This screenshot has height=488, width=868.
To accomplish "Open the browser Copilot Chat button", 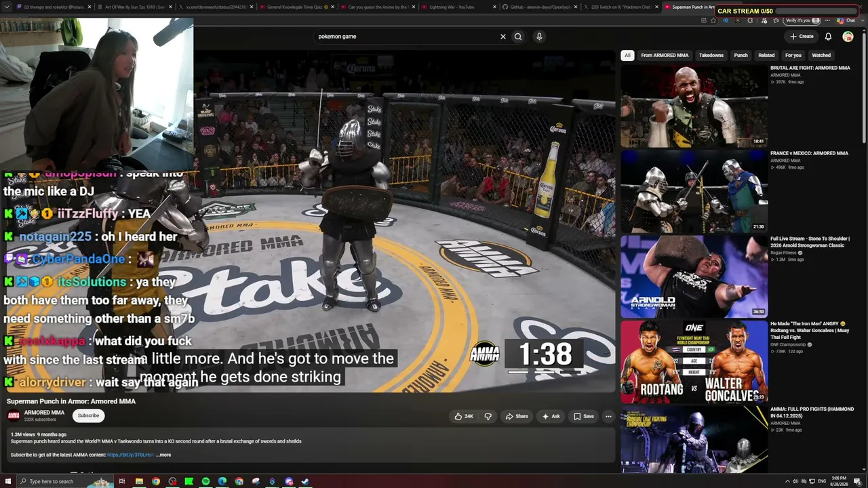I will (x=846, y=20).
